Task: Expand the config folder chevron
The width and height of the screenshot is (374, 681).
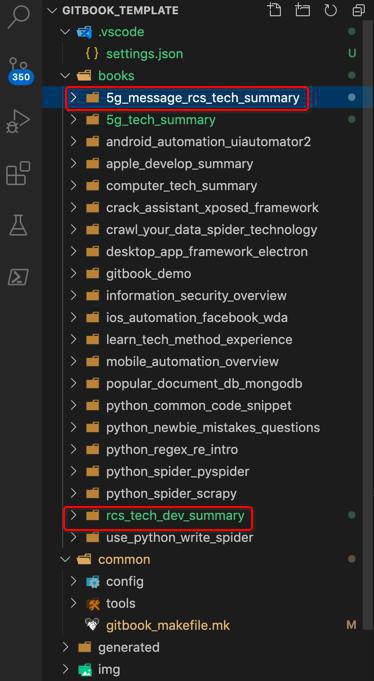Action: click(73, 582)
